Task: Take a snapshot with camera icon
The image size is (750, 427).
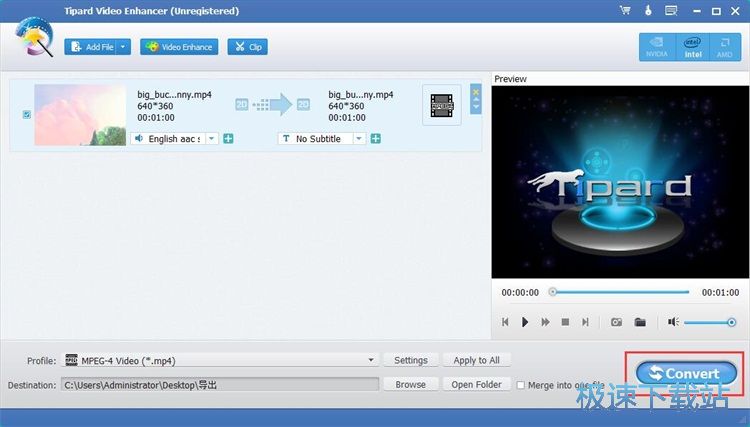Action: click(617, 322)
